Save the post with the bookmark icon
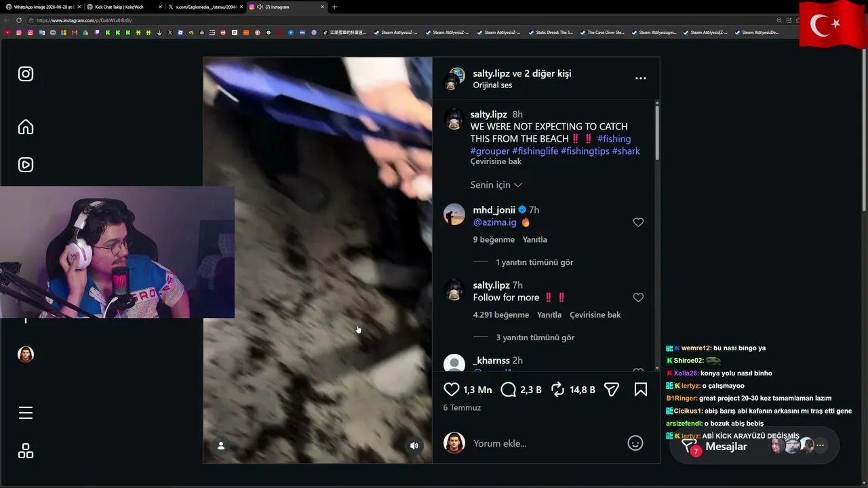 click(x=640, y=390)
